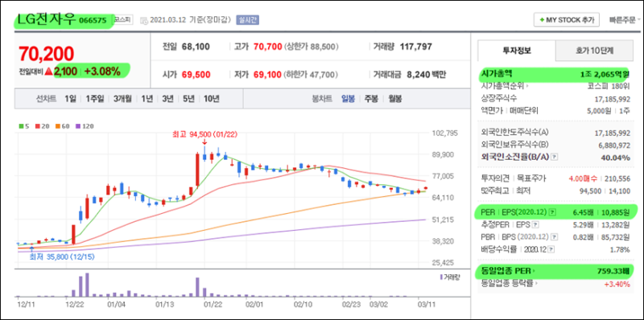The image size is (644, 320).
Task: Select the 일봉 candlestick chart option
Action: [x=348, y=99]
